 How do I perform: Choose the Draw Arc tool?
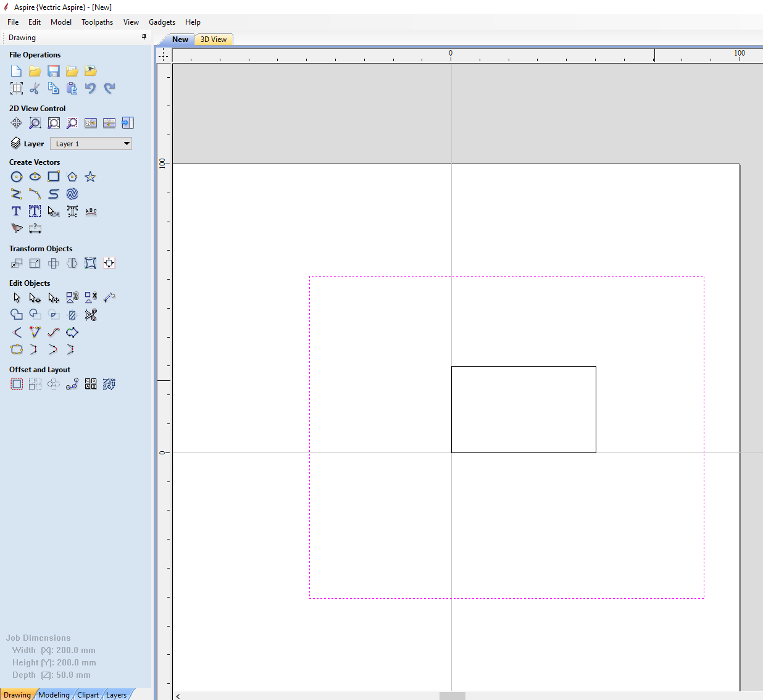point(35,194)
